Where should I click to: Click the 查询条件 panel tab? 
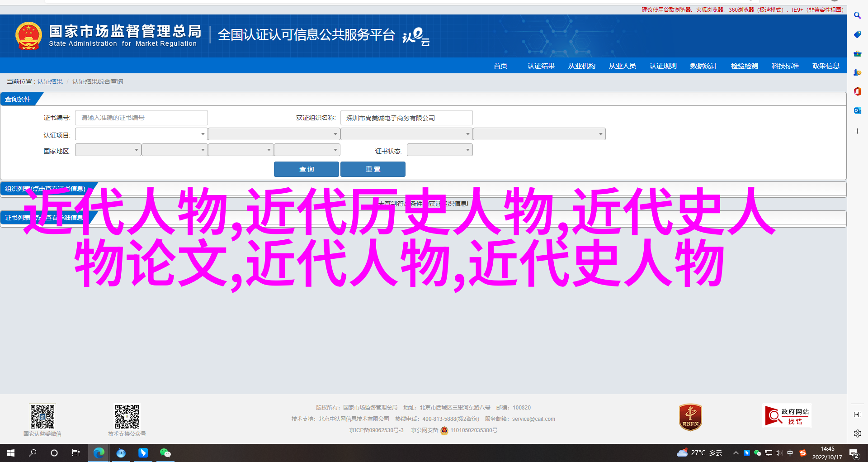point(18,99)
